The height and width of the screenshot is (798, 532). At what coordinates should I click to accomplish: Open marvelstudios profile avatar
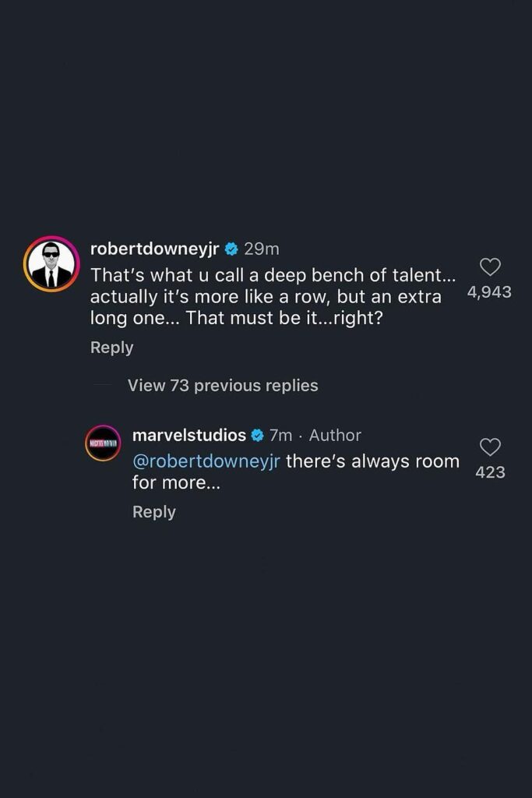click(103, 443)
